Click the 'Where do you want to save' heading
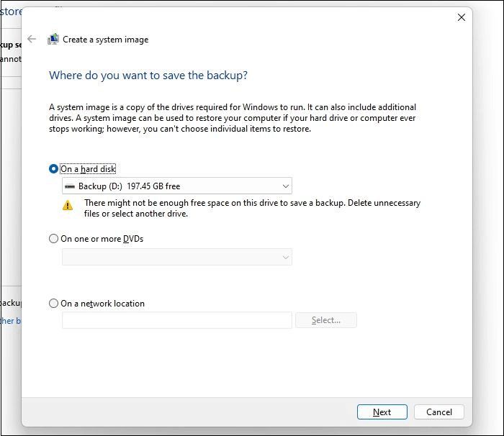This screenshot has height=436, width=504. (148, 75)
